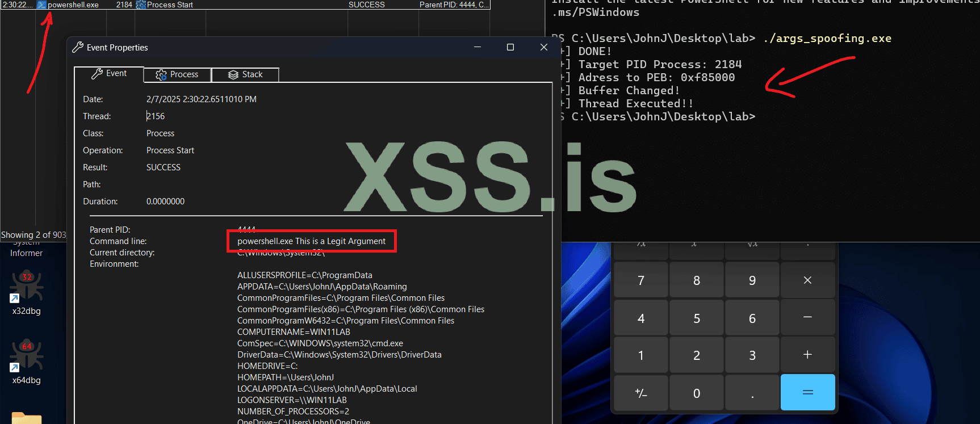Click the Thread value 2156 field

pos(156,116)
